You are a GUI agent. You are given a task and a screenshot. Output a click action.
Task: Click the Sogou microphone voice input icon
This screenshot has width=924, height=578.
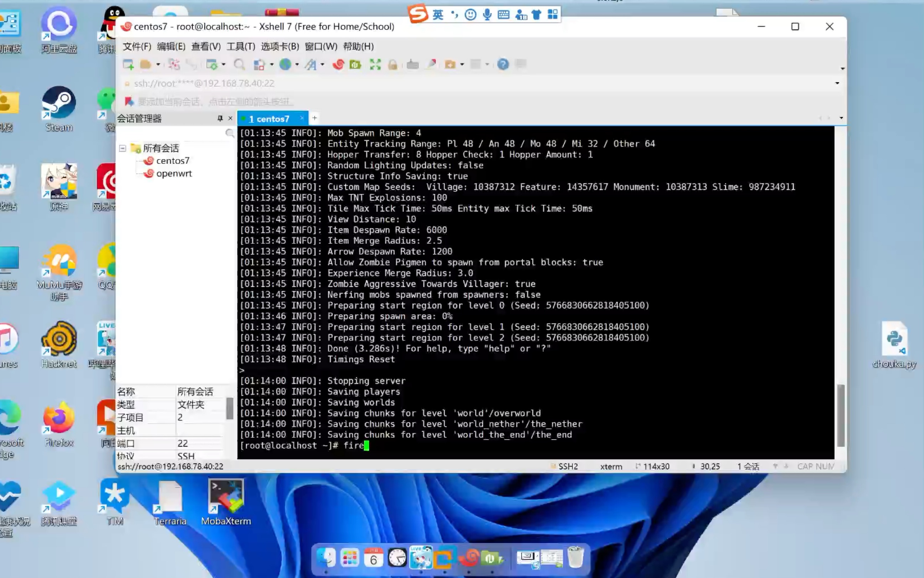[487, 15]
